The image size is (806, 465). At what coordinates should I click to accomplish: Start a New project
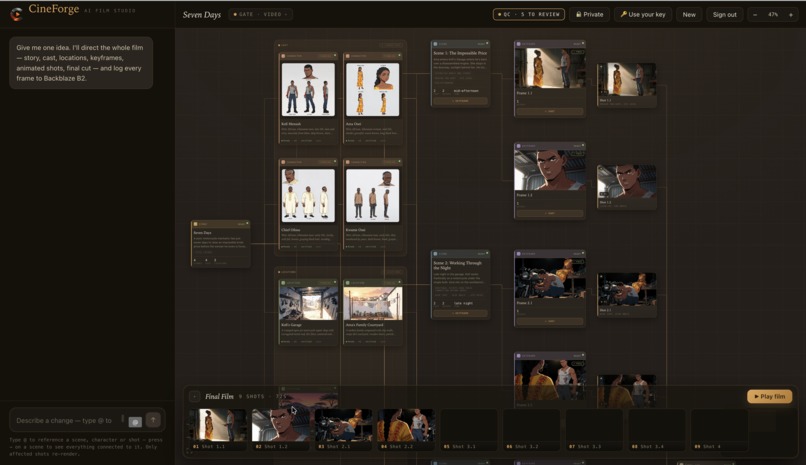(x=689, y=14)
